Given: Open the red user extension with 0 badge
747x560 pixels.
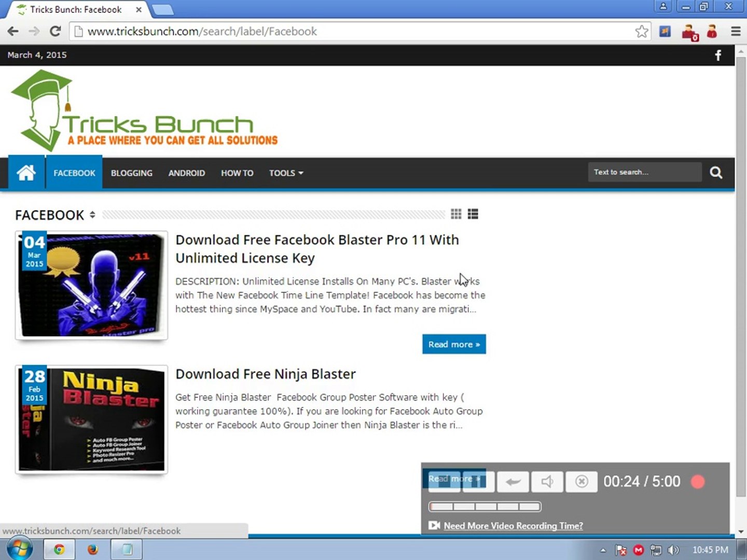Looking at the screenshot, I should (689, 32).
